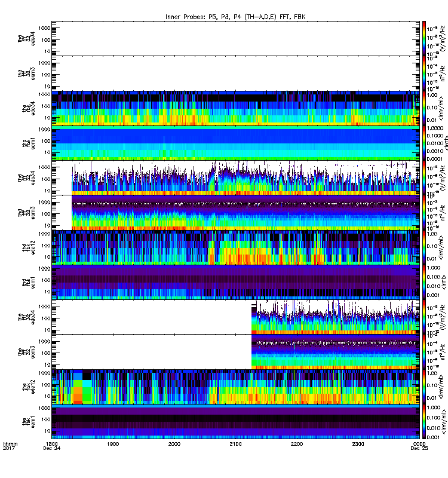Select the 'thd fbk edc12' axis label
This screenshot has width=448, height=478.
click(x=29, y=247)
